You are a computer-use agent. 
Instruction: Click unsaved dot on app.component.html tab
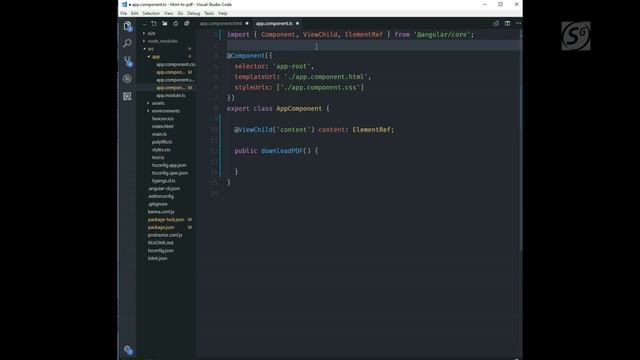coord(247,24)
